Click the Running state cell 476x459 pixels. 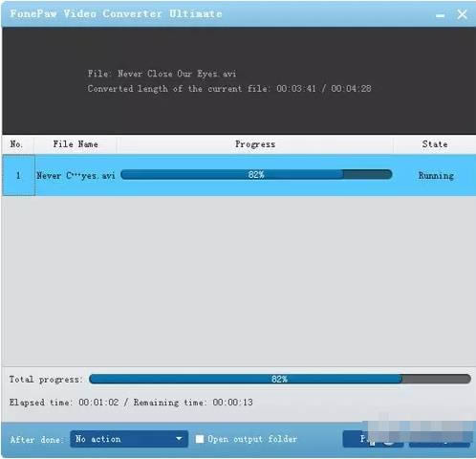click(436, 176)
